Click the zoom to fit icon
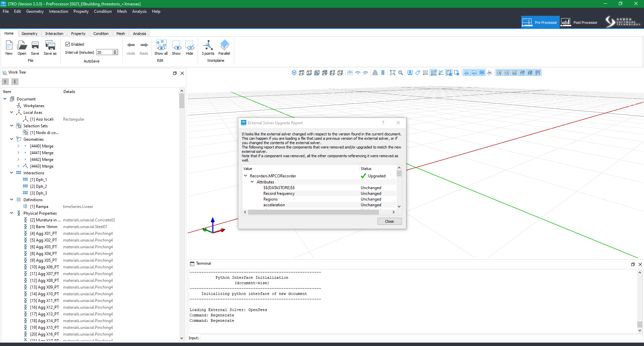This screenshot has width=644, height=346. [392, 73]
